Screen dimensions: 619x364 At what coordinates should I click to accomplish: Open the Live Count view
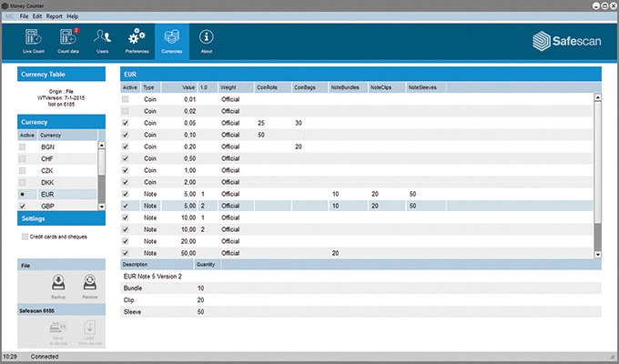coord(36,43)
